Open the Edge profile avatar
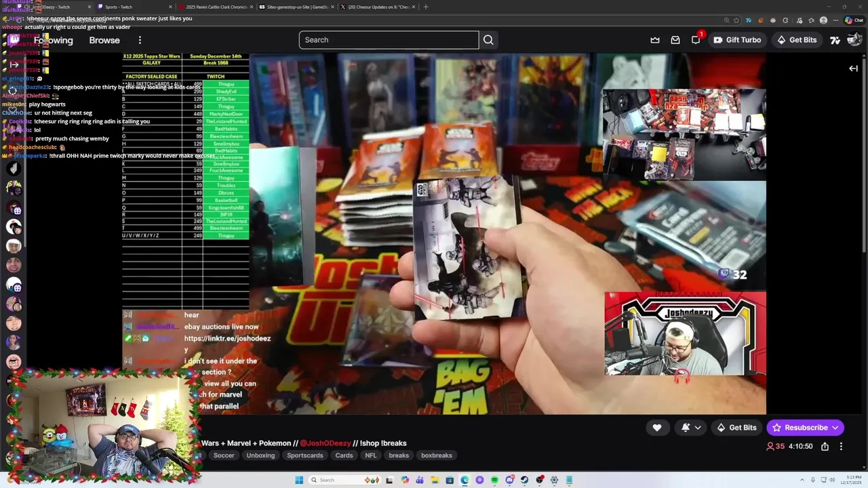The height and width of the screenshot is (488, 868). 823,20
